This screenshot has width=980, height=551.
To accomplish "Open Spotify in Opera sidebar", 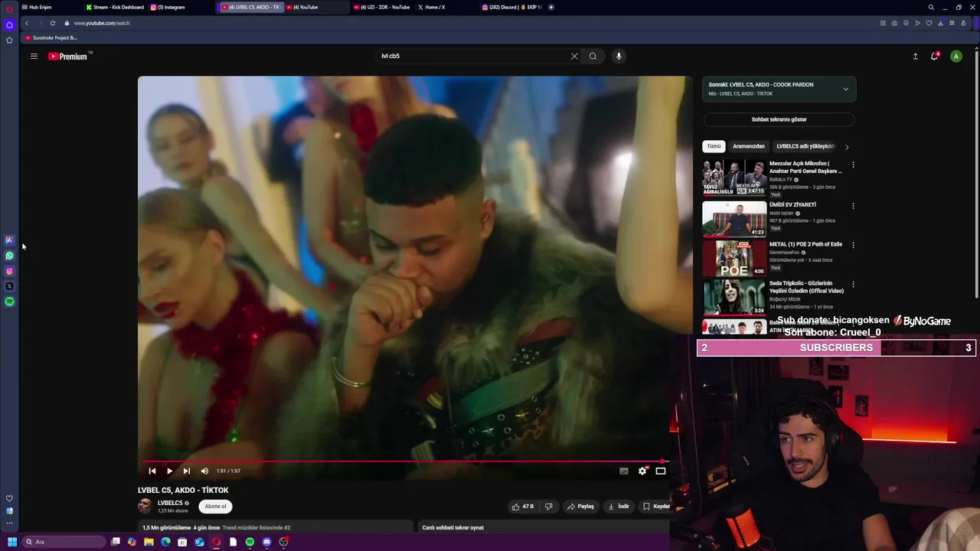I will (x=9, y=302).
